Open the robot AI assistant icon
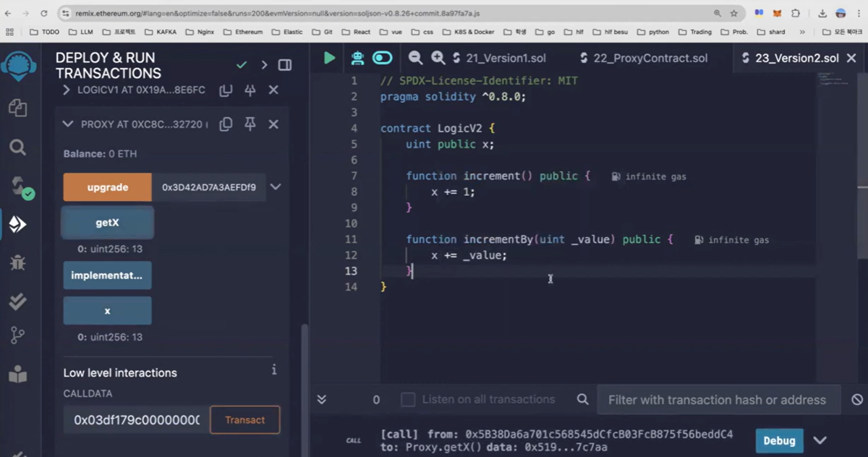Viewport: 868px width, 457px height. (x=357, y=58)
